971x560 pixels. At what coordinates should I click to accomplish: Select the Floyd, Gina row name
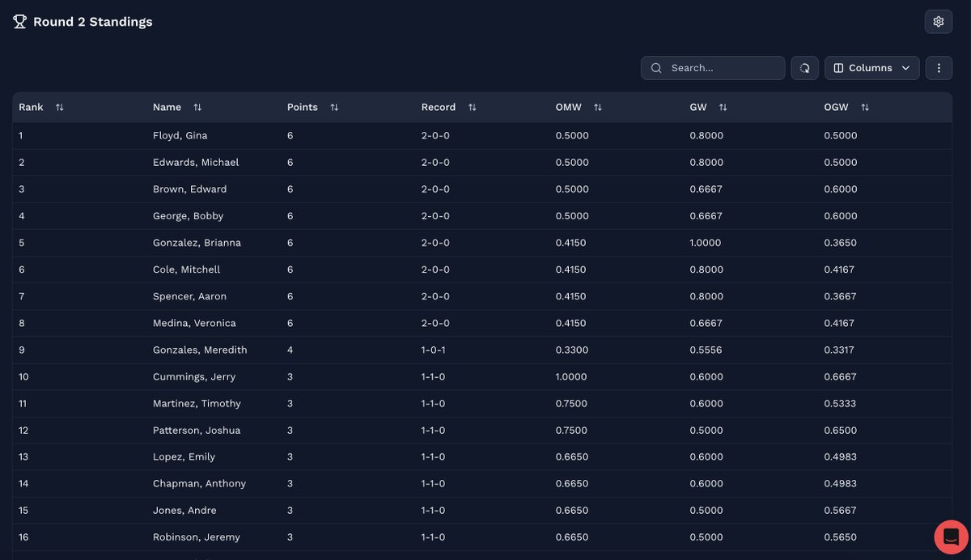(180, 136)
